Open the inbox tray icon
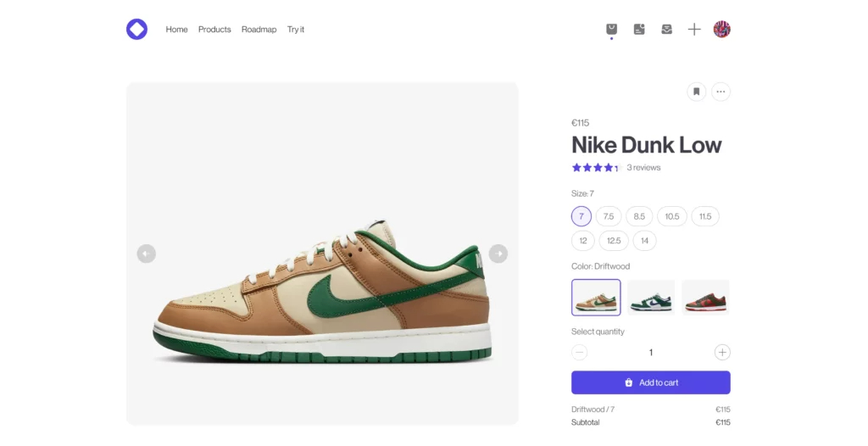This screenshot has height=446, width=868. coord(666,29)
